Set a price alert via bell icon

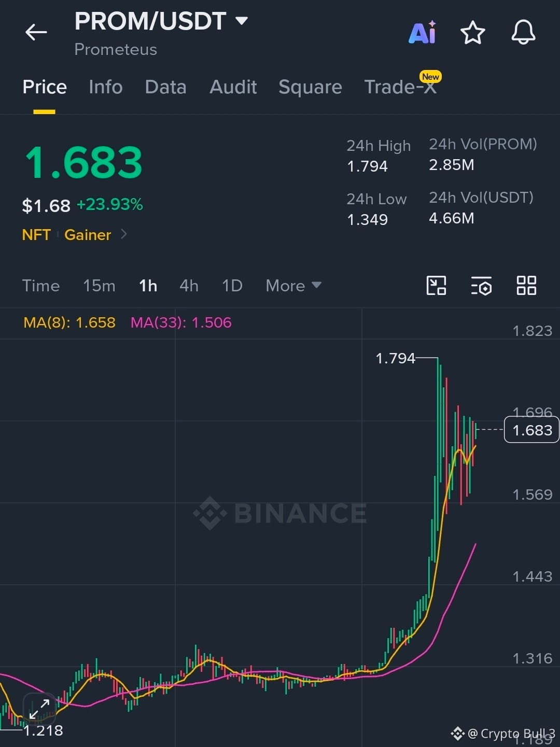[x=523, y=33]
